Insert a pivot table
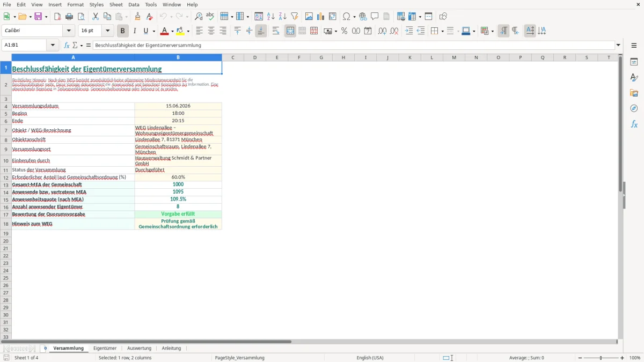This screenshot has width=644, height=362. pos(333,17)
